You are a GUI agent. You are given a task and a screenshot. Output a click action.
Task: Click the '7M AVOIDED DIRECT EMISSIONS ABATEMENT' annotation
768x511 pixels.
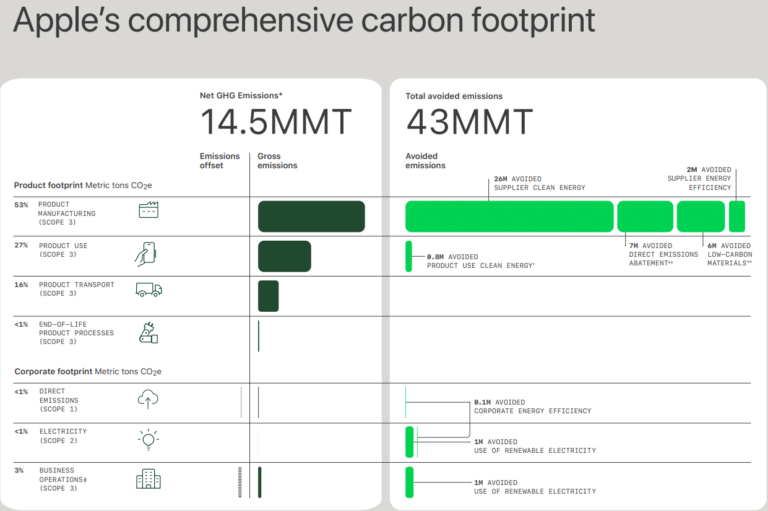coord(664,254)
